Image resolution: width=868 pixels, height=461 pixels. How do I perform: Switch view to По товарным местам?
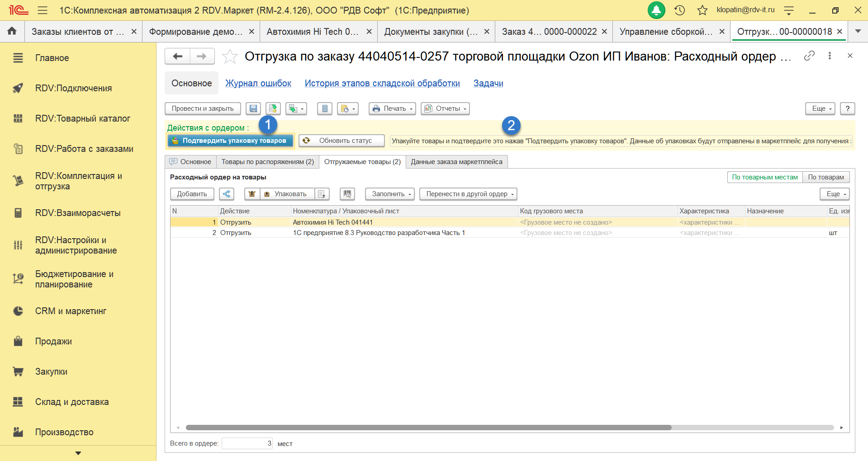(764, 177)
